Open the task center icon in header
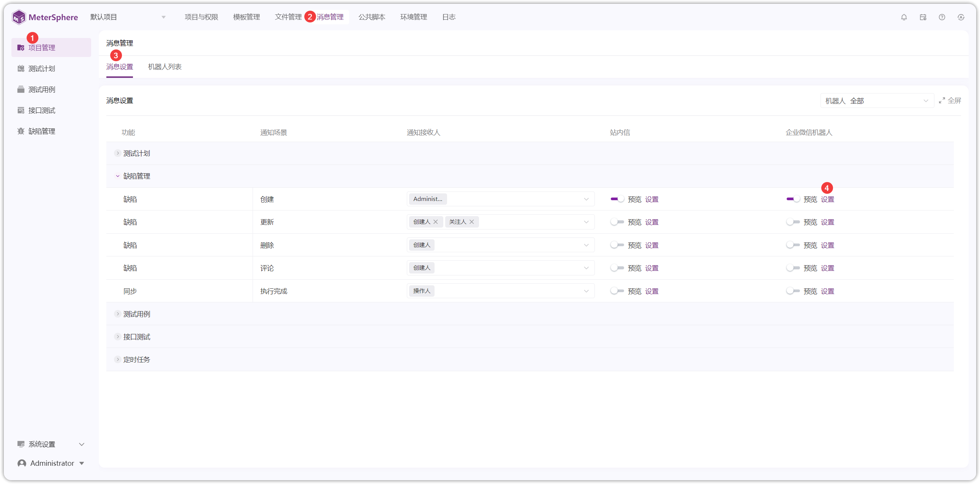Screen dimensions: 980x484 click(923, 17)
